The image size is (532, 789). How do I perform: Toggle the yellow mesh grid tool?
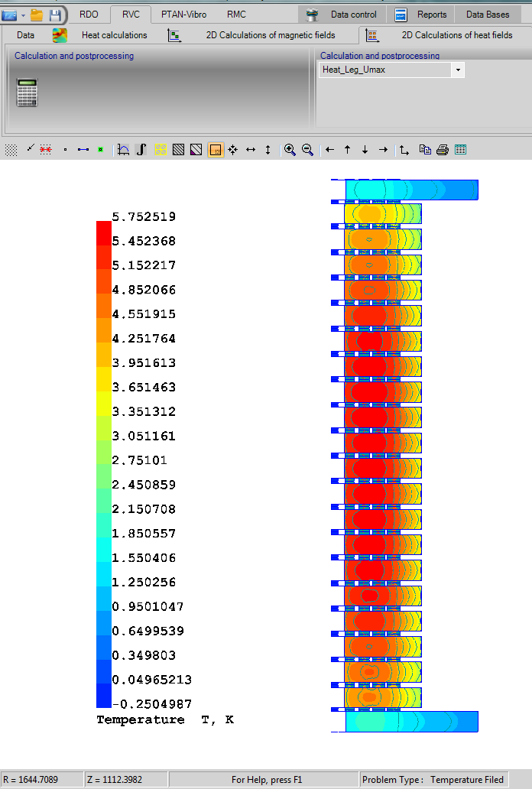tap(161, 149)
